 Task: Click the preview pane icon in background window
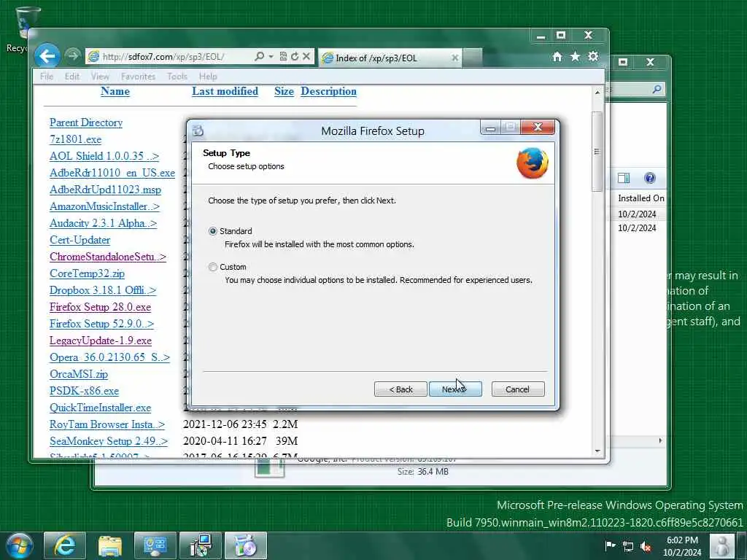click(624, 178)
